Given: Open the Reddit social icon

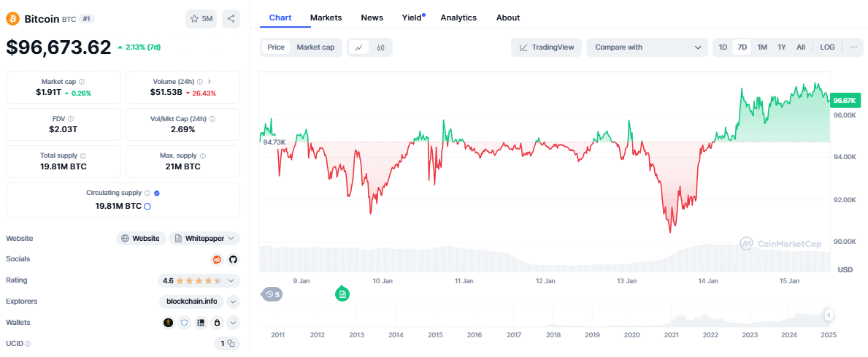Looking at the screenshot, I should 217,259.
